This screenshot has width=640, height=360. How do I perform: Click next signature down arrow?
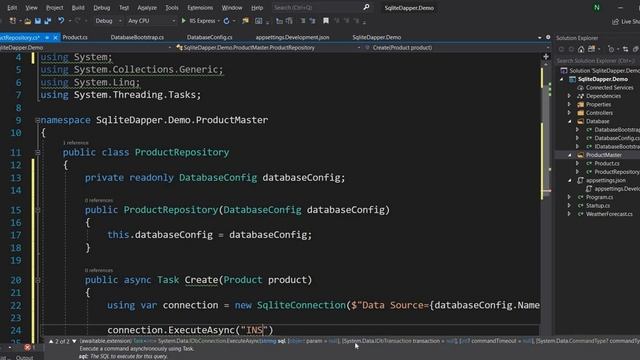[74, 341]
